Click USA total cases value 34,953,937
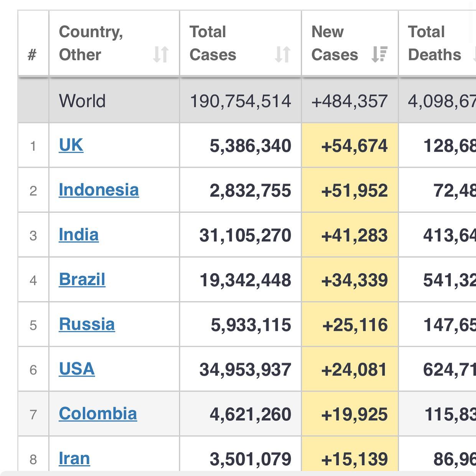 coord(245,370)
